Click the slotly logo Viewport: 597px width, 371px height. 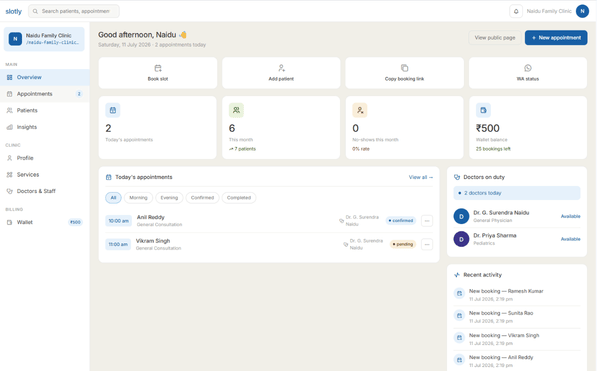[14, 11]
